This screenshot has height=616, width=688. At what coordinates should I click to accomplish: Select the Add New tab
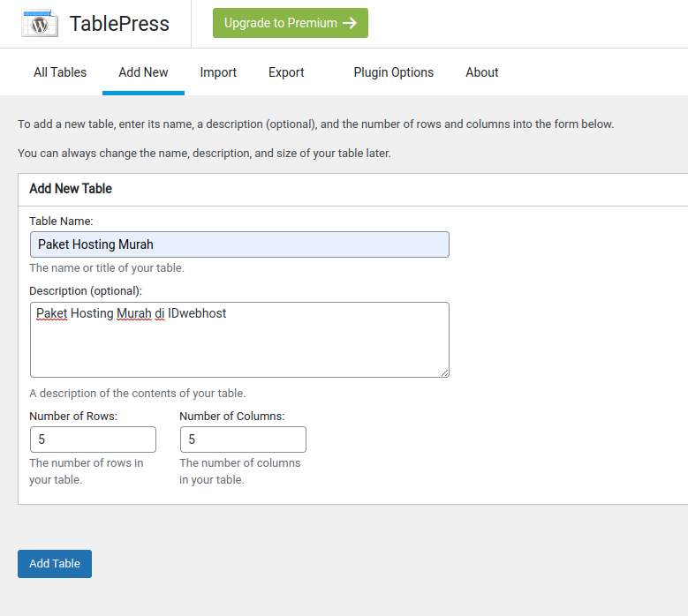coord(143,72)
